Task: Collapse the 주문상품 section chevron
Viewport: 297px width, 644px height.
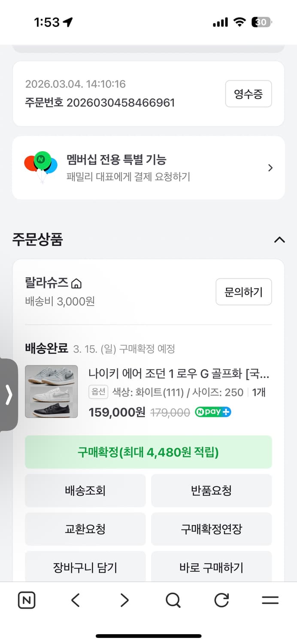Action: coord(280,240)
